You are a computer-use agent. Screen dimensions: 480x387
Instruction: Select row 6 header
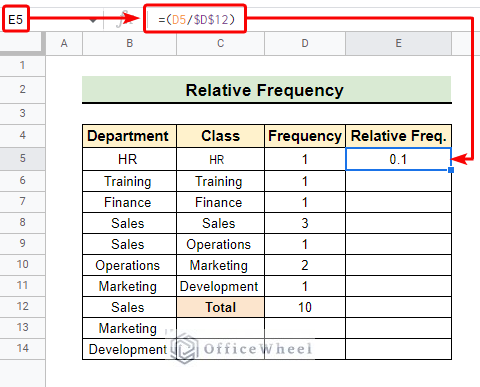coord(22,181)
